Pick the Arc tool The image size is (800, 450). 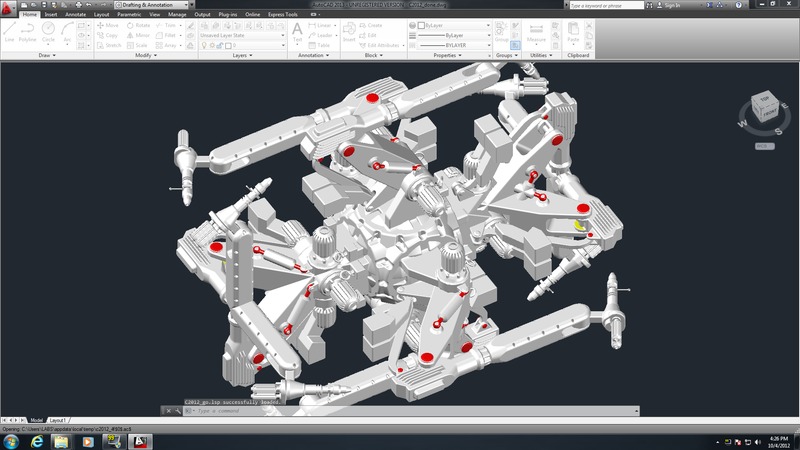pyautogui.click(x=66, y=33)
